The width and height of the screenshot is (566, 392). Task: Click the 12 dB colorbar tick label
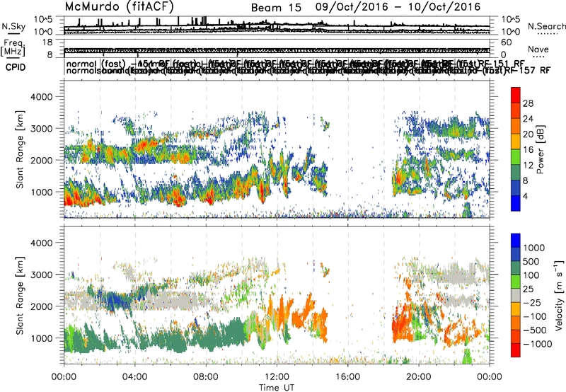(528, 166)
